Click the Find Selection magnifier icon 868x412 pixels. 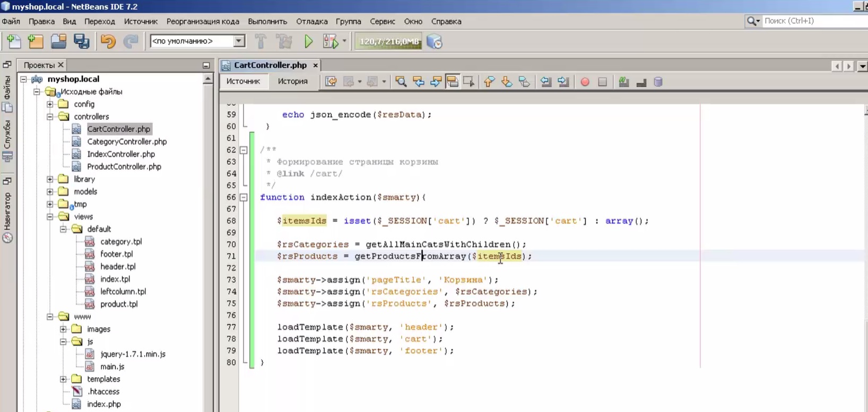401,82
